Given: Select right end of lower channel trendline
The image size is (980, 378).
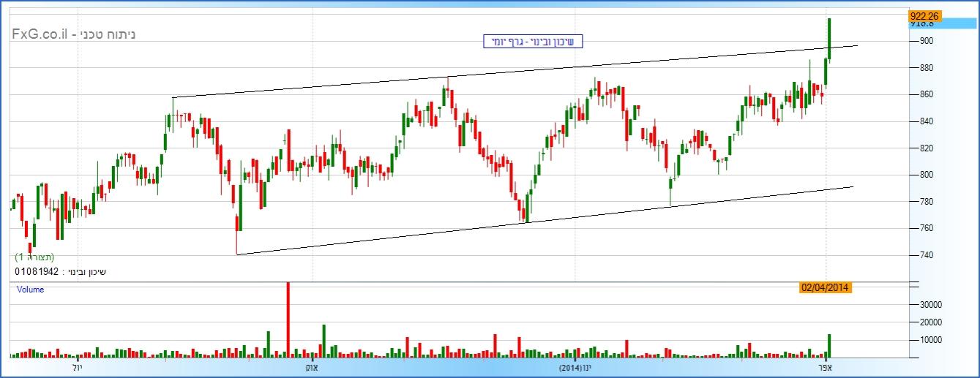Looking at the screenshot, I should point(853,186).
